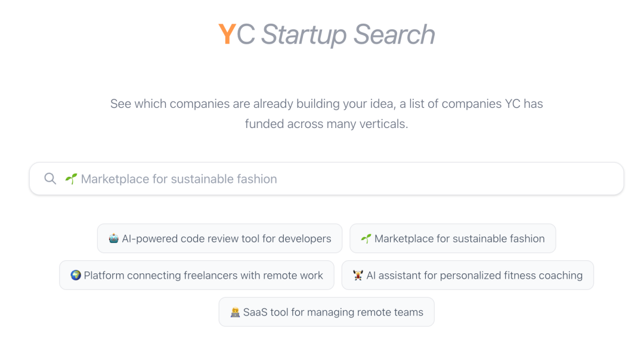
Task: Click the word developers in the code review chip
Action: 304,238
